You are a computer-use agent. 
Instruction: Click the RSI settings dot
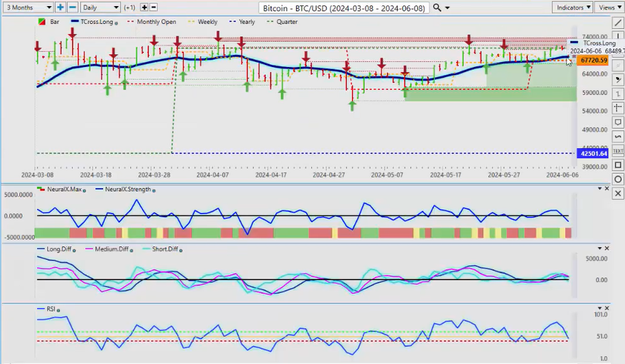pyautogui.click(x=58, y=310)
